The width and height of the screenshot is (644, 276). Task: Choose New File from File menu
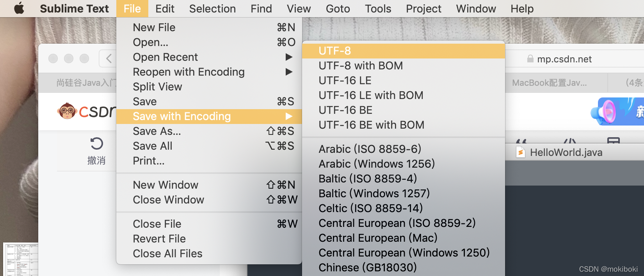coord(209,27)
